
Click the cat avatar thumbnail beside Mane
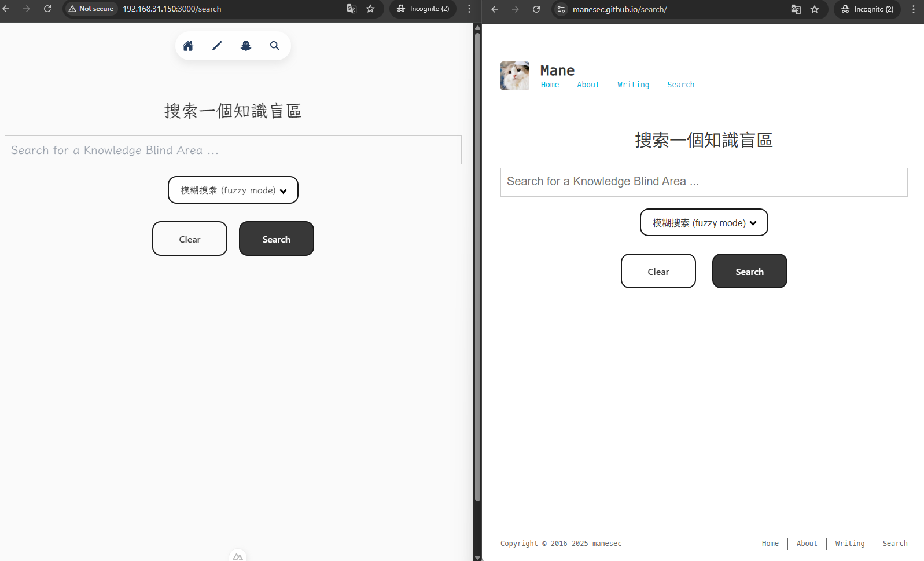(514, 76)
